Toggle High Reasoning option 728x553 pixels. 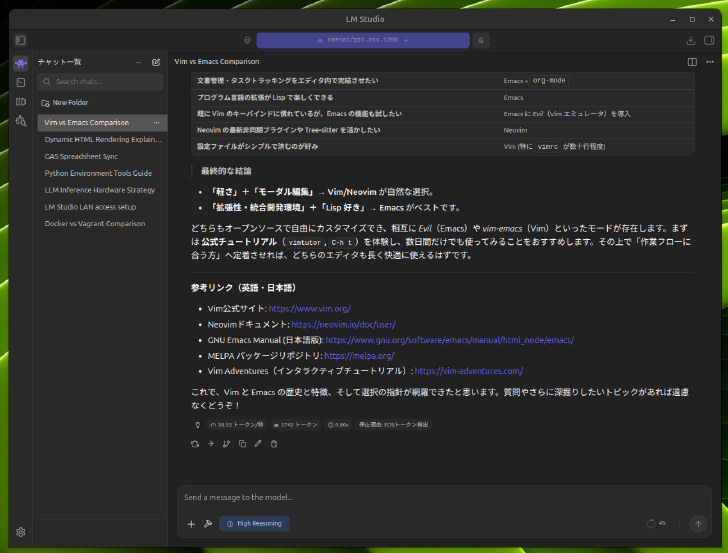pos(254,524)
